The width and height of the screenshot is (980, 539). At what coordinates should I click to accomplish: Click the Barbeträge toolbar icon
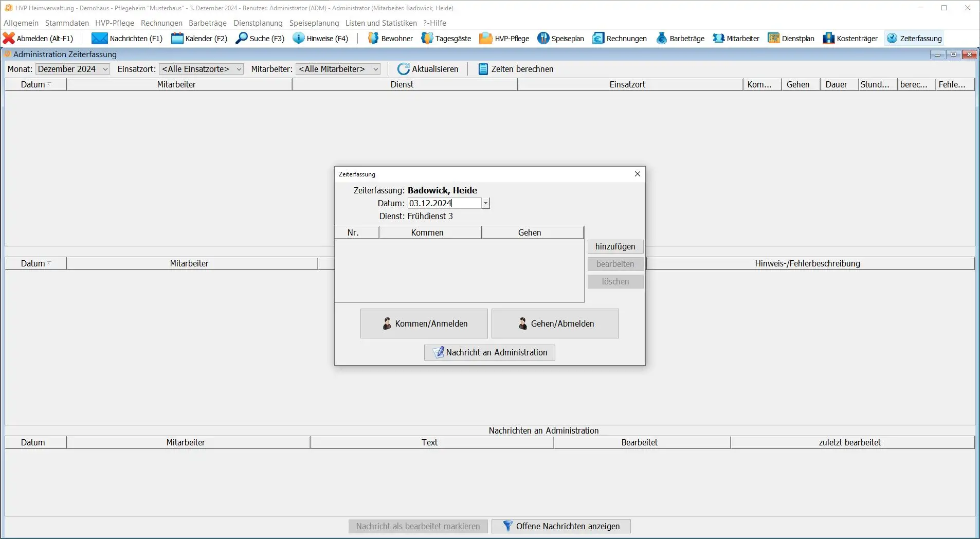pos(662,39)
